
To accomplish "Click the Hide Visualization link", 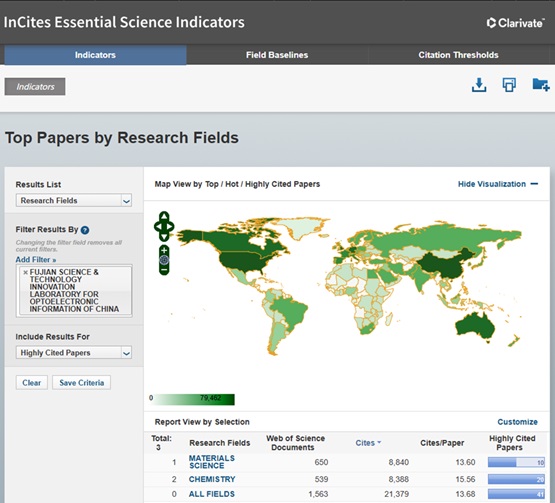I will 492,184.
